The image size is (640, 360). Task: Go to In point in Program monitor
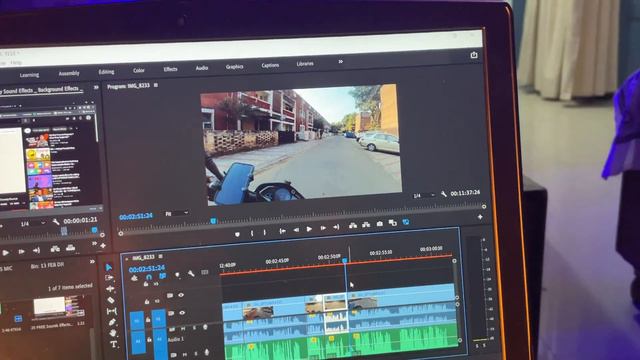(282, 231)
